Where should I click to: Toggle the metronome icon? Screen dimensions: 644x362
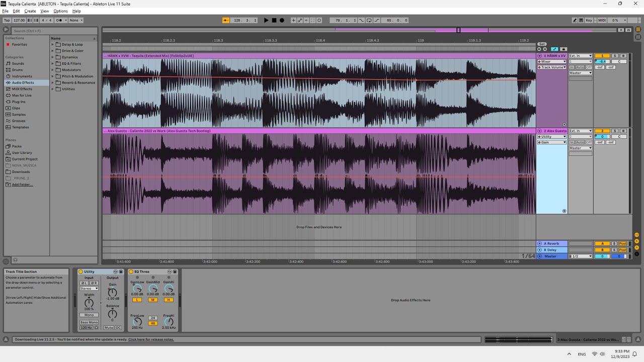click(60, 20)
